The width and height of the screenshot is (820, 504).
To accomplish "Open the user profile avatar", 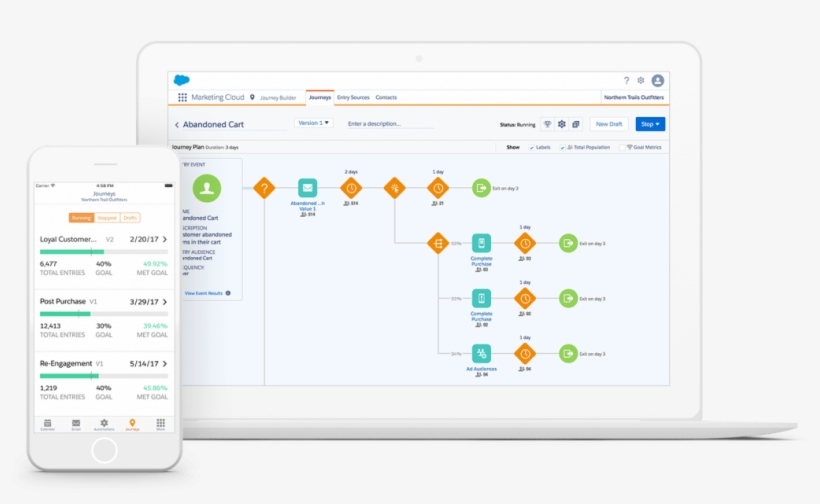I will (657, 81).
